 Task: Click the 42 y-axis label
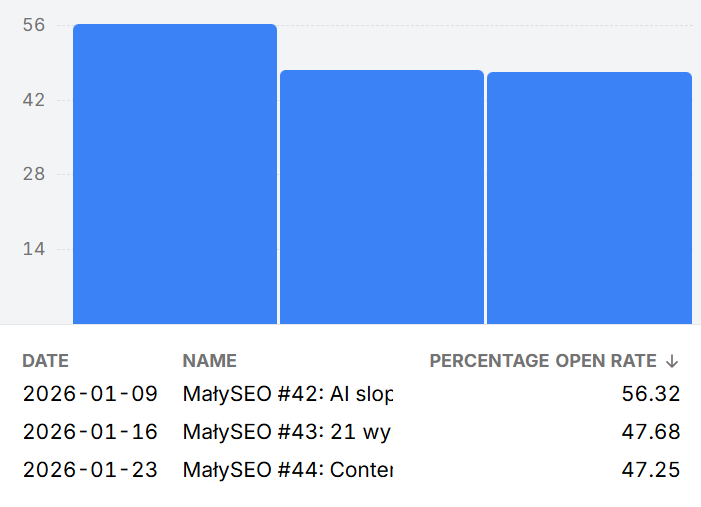pyautogui.click(x=34, y=100)
